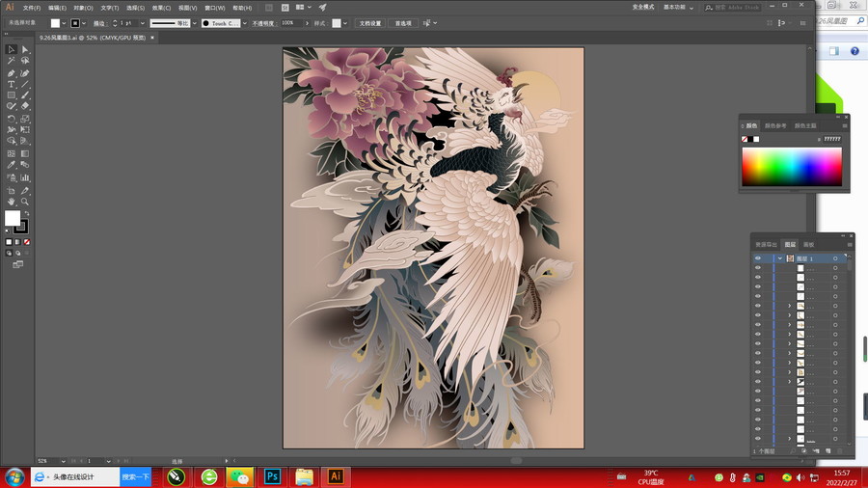This screenshot has width=868, height=488.
Task: Select the Paintbrush tool
Action: click(25, 95)
